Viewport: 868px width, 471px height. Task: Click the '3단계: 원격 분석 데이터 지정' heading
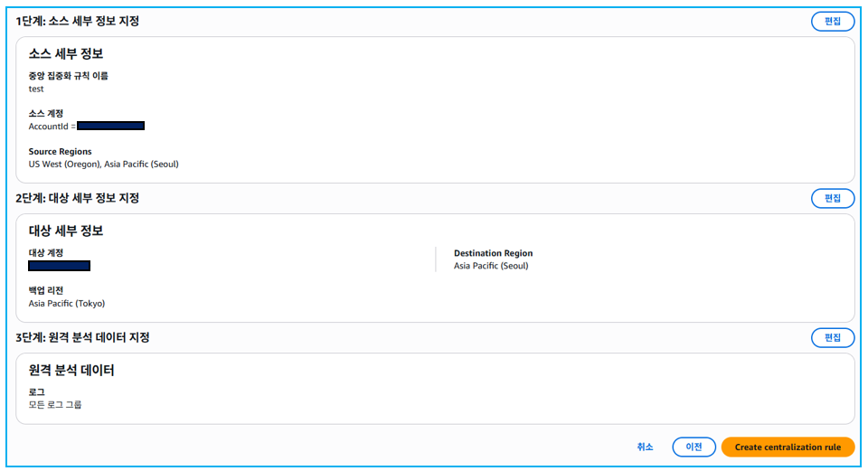[x=83, y=337]
